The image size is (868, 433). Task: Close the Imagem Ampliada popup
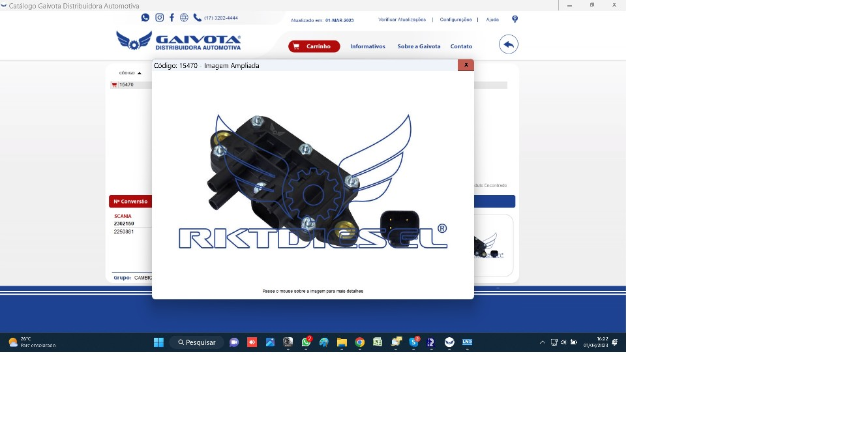(x=466, y=65)
